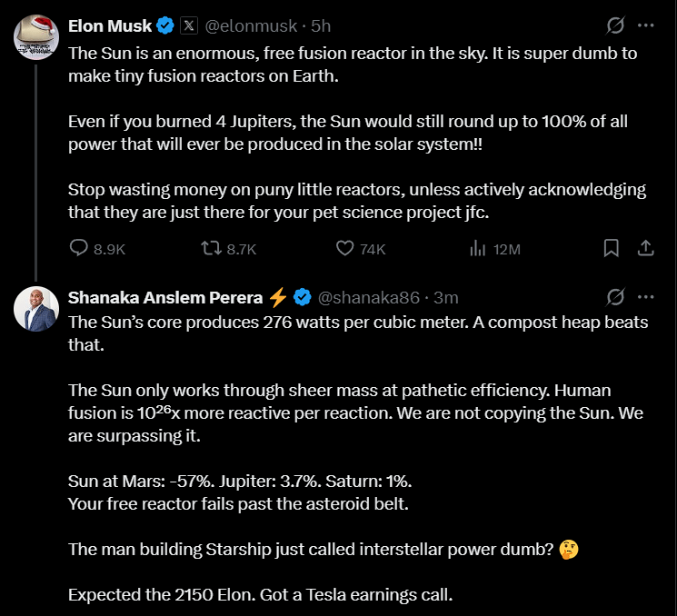Open Grok actions on Shanaka's reply
This screenshot has height=616, width=677.
[614, 298]
